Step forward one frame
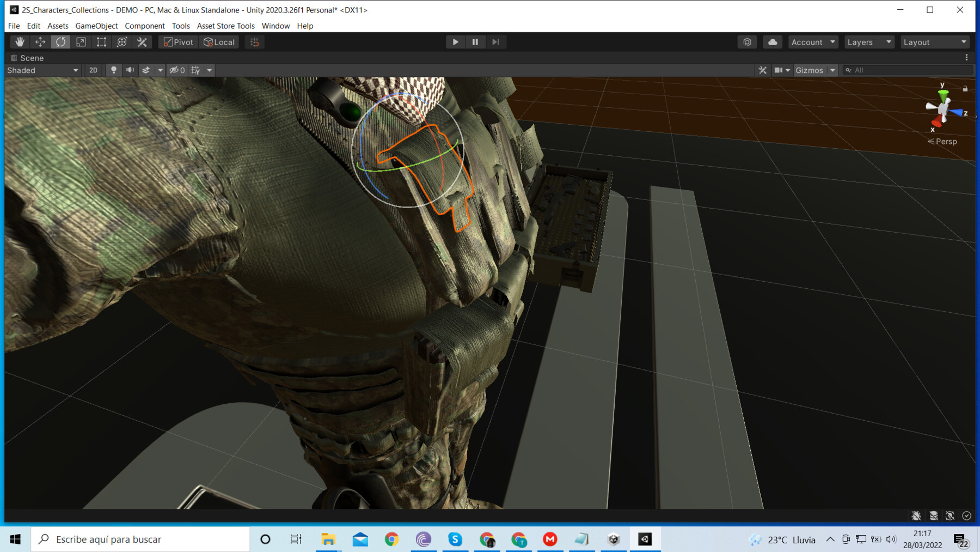The height and width of the screenshot is (552, 980). pos(495,42)
